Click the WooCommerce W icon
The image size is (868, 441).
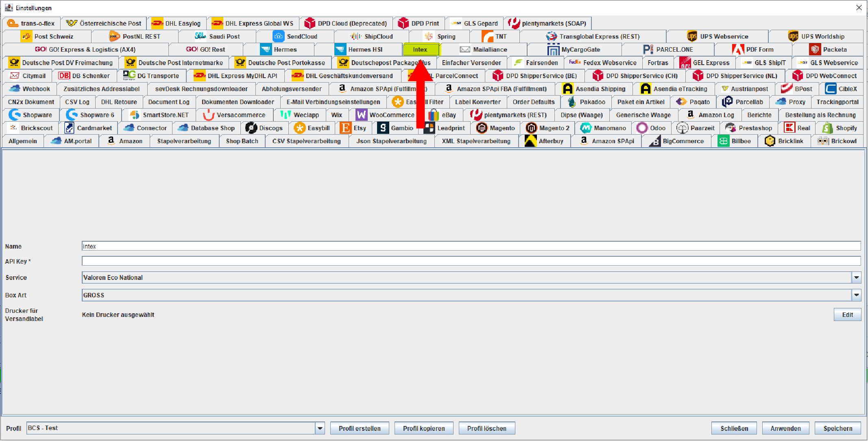click(x=361, y=115)
